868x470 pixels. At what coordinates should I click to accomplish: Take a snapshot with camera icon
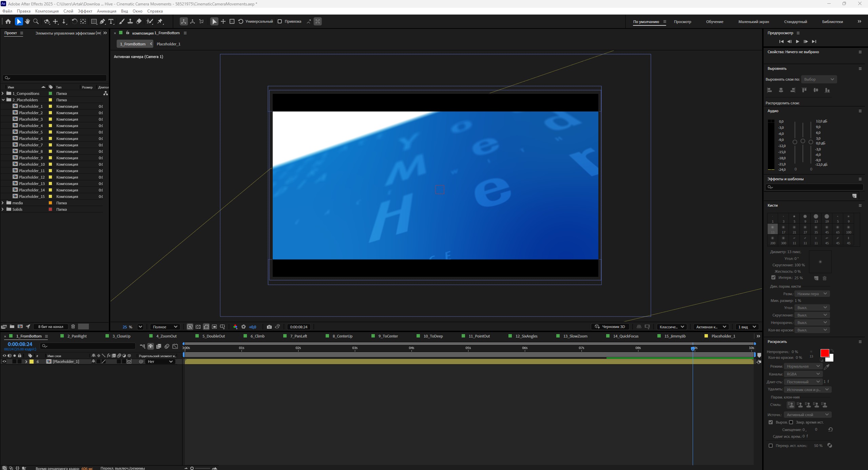(269, 327)
